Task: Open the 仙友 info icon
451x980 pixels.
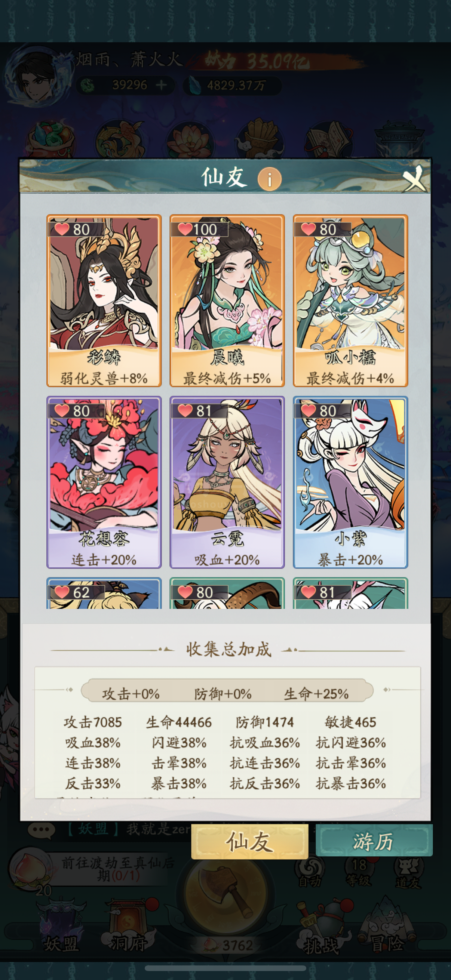Action: coord(270,179)
